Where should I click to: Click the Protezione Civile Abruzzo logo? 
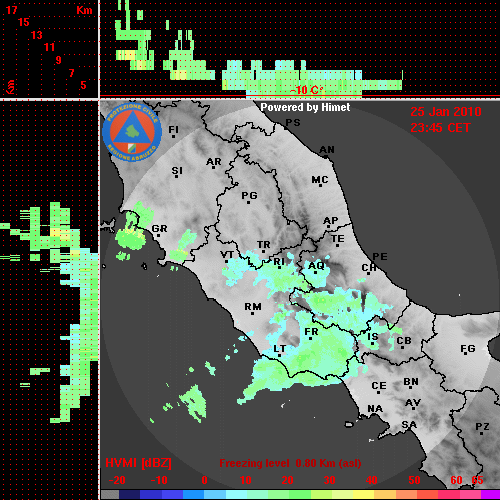[x=132, y=133]
